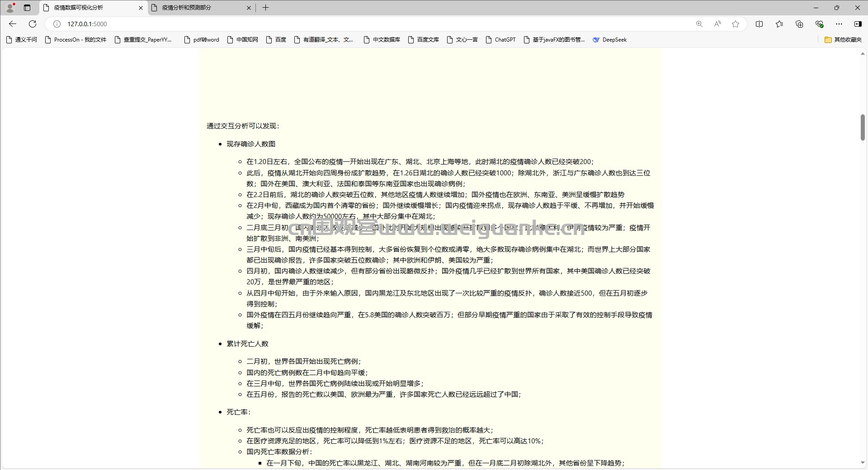Toggle the browser sidebar
The width and height of the screenshot is (868, 470).
coord(858,24)
